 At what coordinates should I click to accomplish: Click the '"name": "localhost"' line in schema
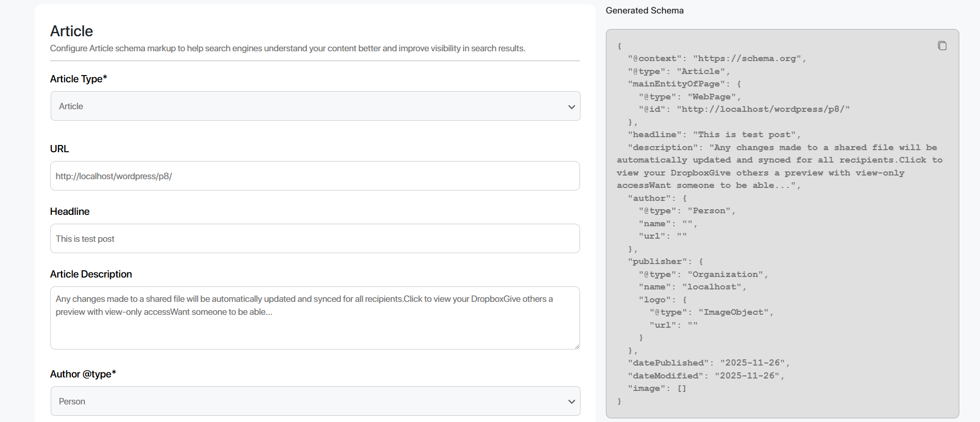(x=692, y=287)
